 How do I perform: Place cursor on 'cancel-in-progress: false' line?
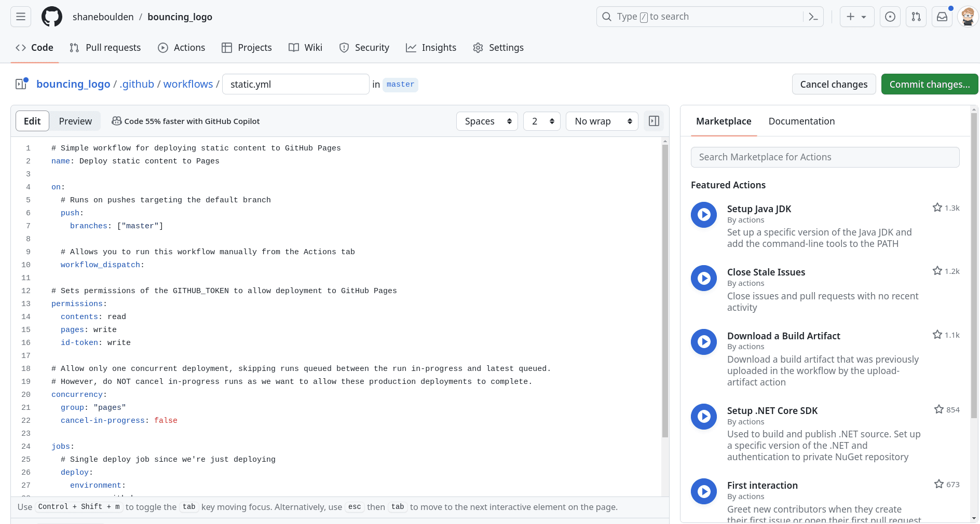tap(119, 420)
